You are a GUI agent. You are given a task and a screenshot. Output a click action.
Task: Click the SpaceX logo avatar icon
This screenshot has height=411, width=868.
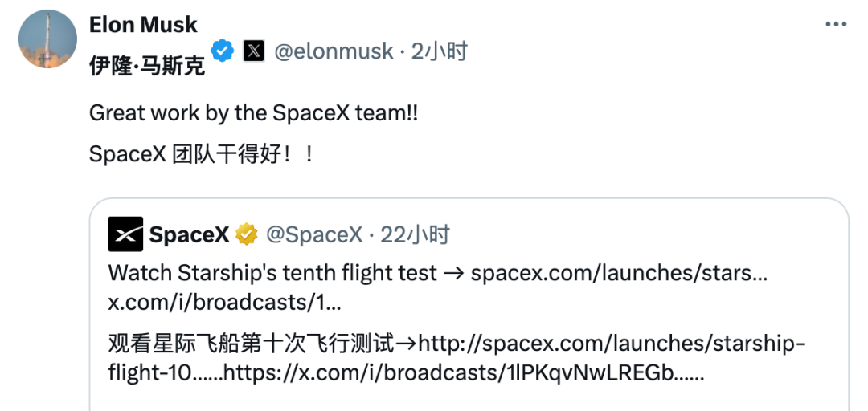125,234
